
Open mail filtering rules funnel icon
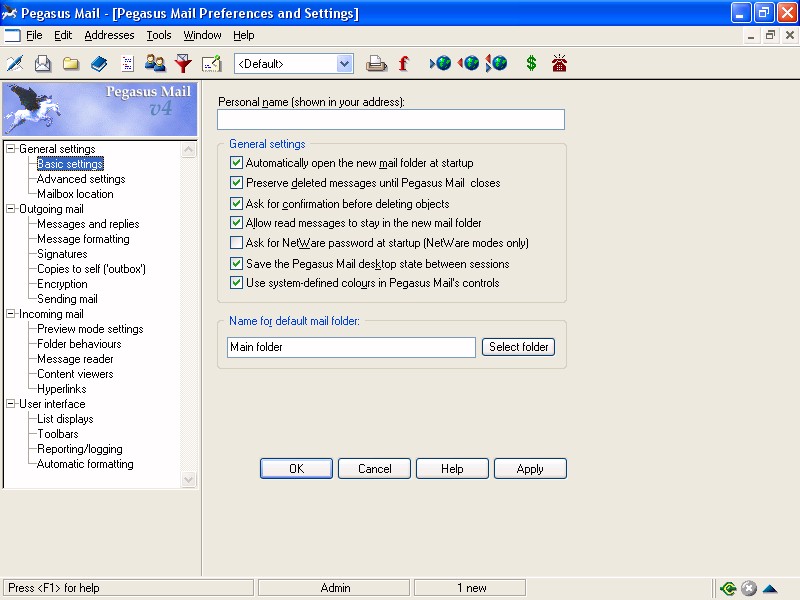coord(183,64)
